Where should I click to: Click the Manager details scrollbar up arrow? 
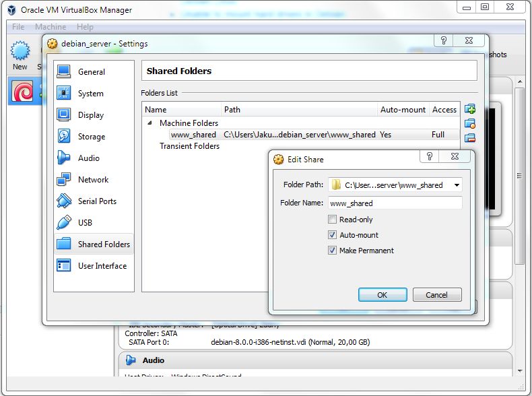[520, 82]
